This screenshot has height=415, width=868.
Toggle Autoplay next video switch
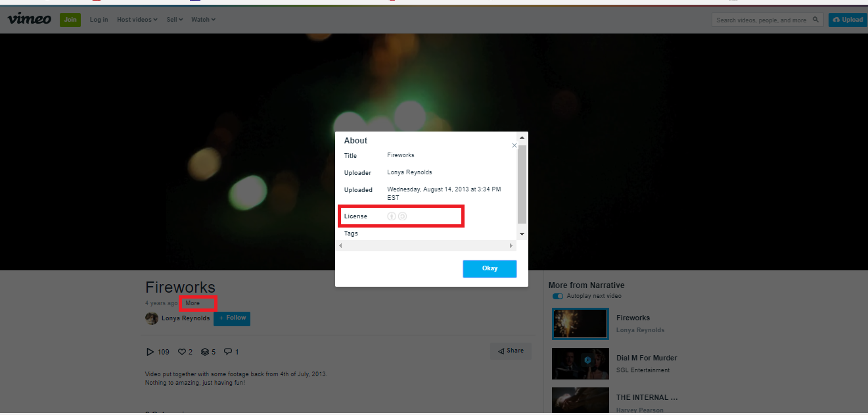[x=558, y=296]
